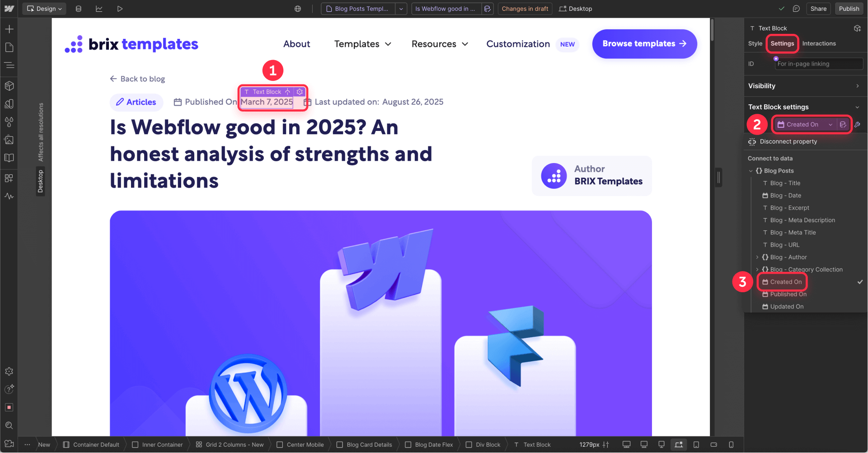Switch to Tablet breakpoint
Image resolution: width=868 pixels, height=453 pixels.
tap(696, 445)
